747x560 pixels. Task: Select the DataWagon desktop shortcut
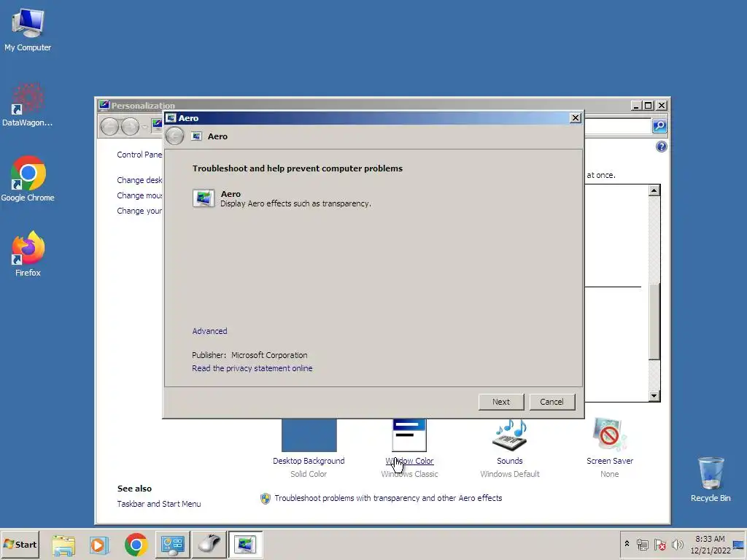point(28,105)
